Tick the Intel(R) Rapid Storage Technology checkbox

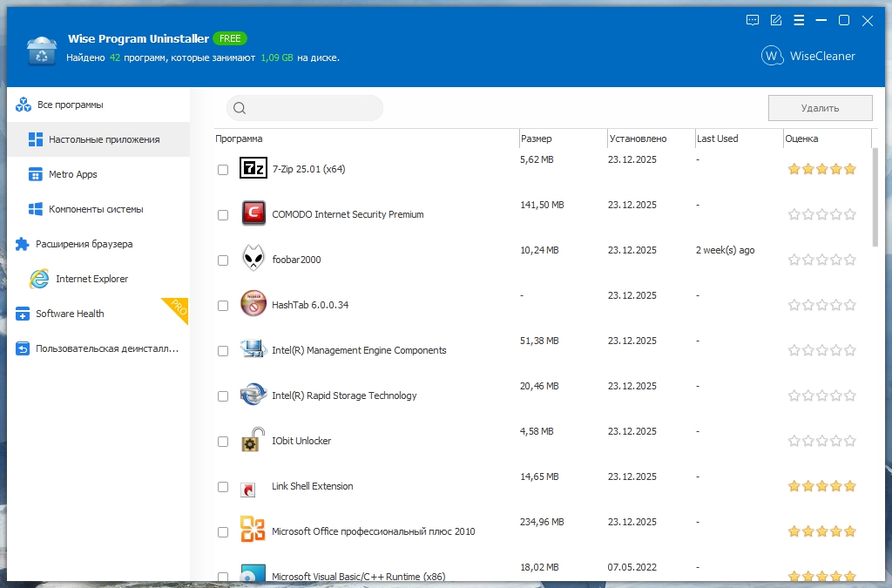coord(223,396)
